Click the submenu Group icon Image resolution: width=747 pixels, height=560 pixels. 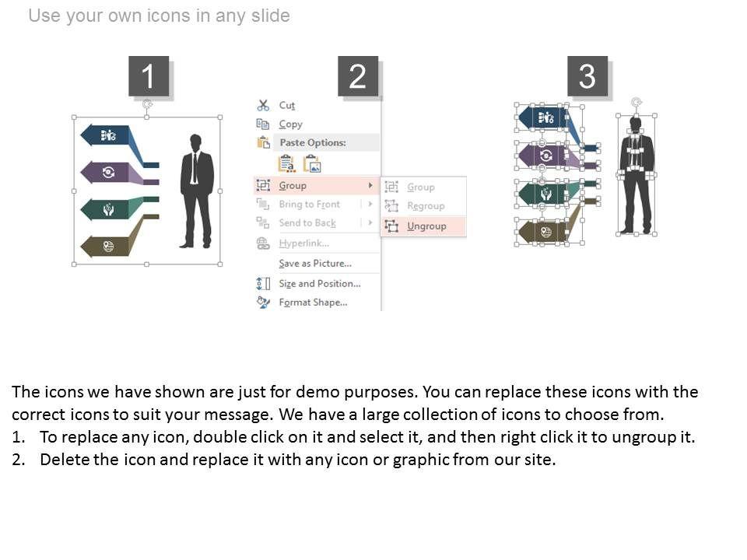[x=391, y=187]
